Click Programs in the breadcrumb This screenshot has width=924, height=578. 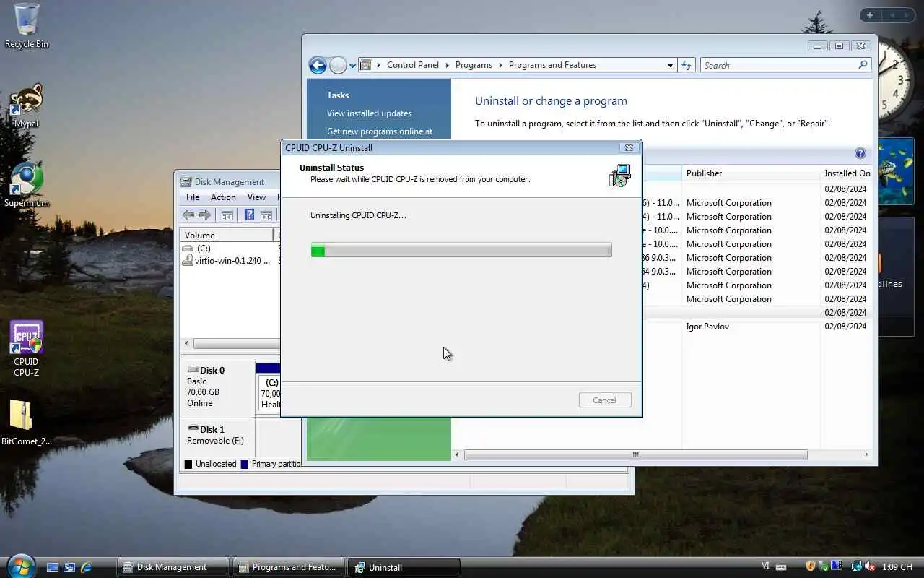[474, 65]
